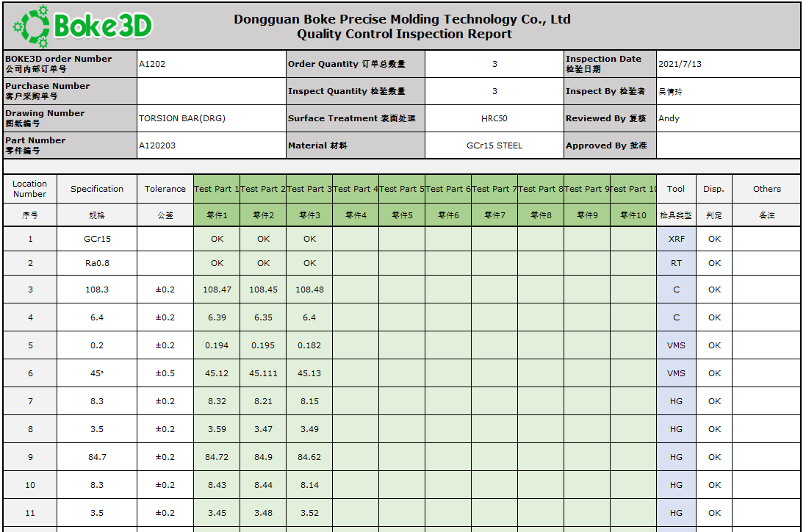Click the Others column header
Viewport: 806px width, 532px height.
[x=766, y=189]
